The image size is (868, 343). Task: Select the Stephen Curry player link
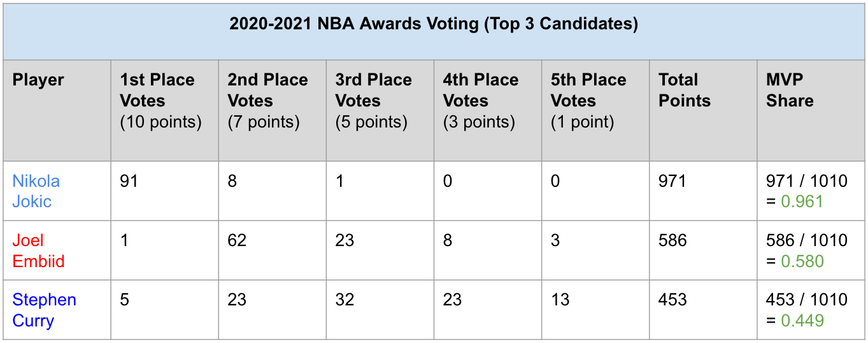point(44,310)
